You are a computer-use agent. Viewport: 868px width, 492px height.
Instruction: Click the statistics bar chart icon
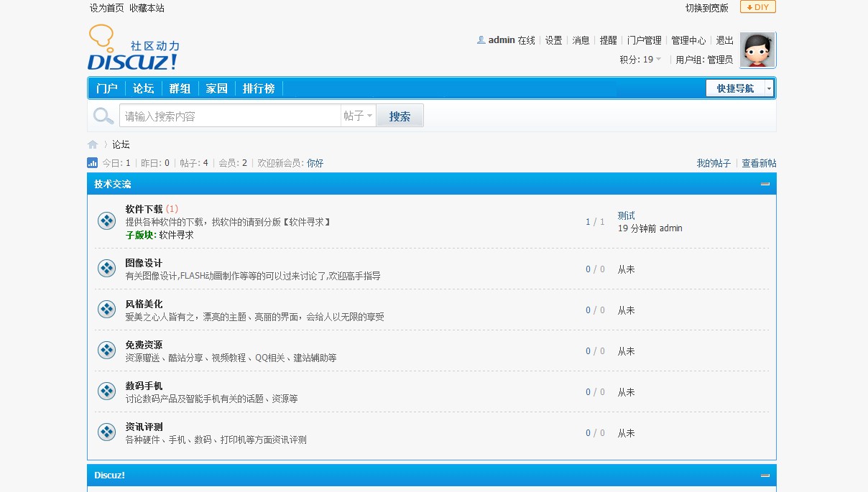tap(93, 163)
